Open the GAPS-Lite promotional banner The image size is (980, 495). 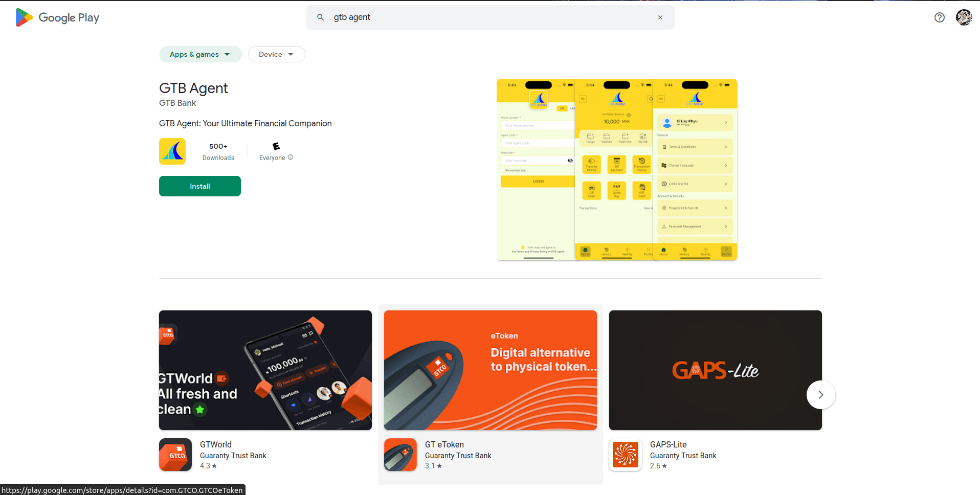[716, 370]
